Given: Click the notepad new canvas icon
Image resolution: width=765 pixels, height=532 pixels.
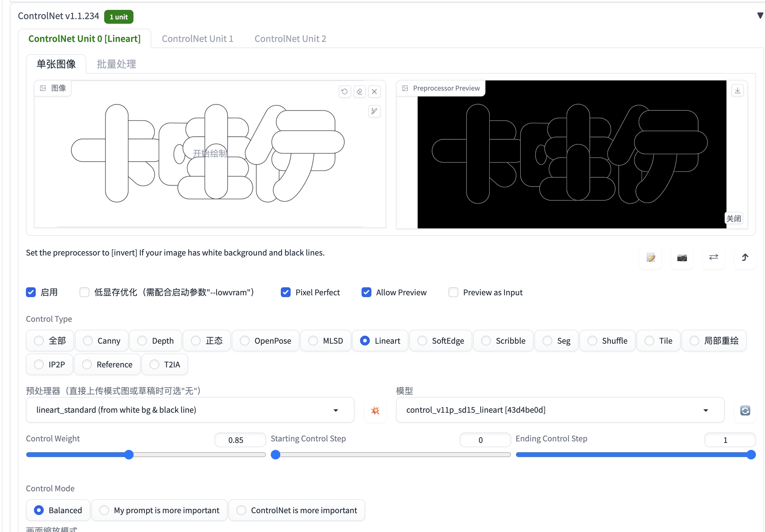Looking at the screenshot, I should [x=651, y=257].
